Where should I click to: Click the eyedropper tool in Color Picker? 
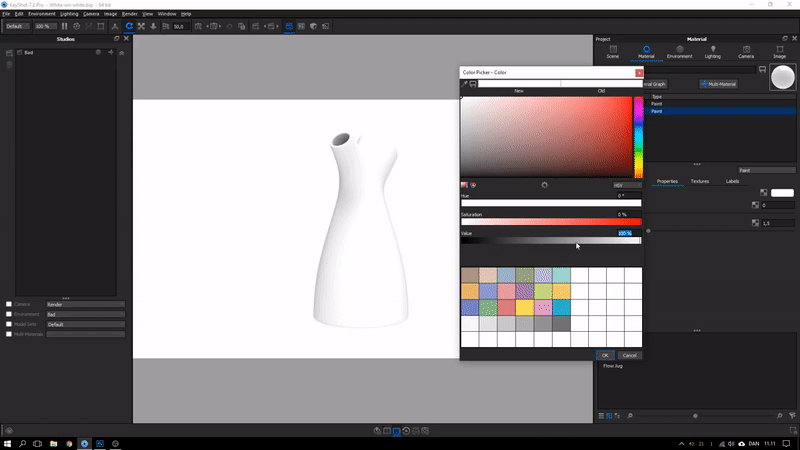tap(464, 84)
